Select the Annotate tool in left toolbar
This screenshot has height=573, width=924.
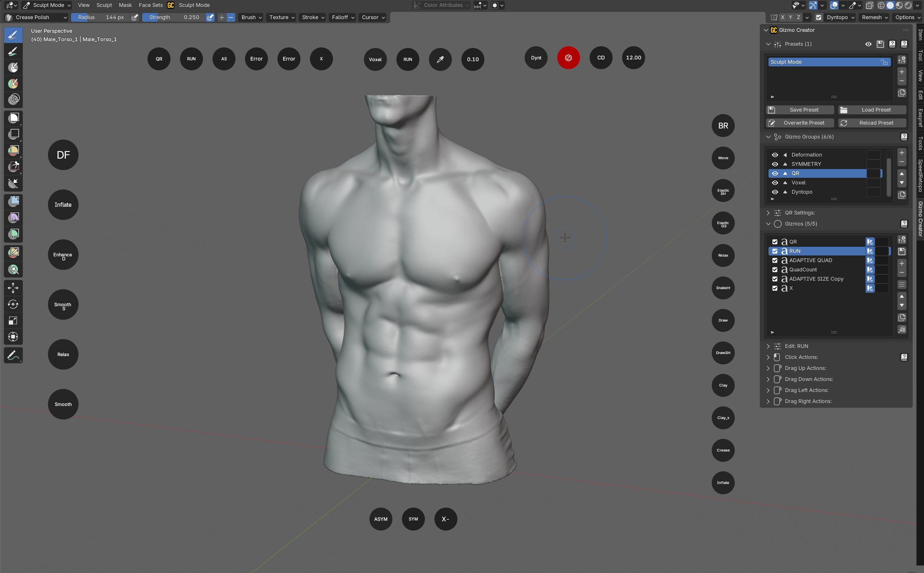coord(13,356)
